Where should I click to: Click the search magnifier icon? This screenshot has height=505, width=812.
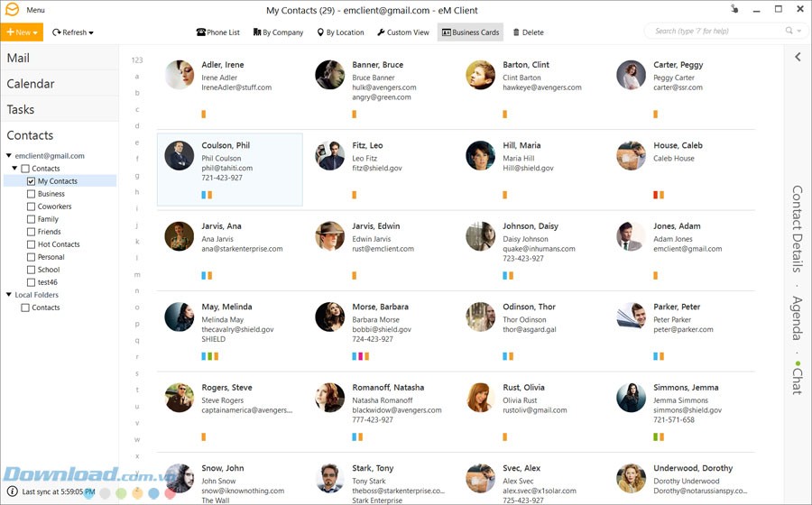789,31
